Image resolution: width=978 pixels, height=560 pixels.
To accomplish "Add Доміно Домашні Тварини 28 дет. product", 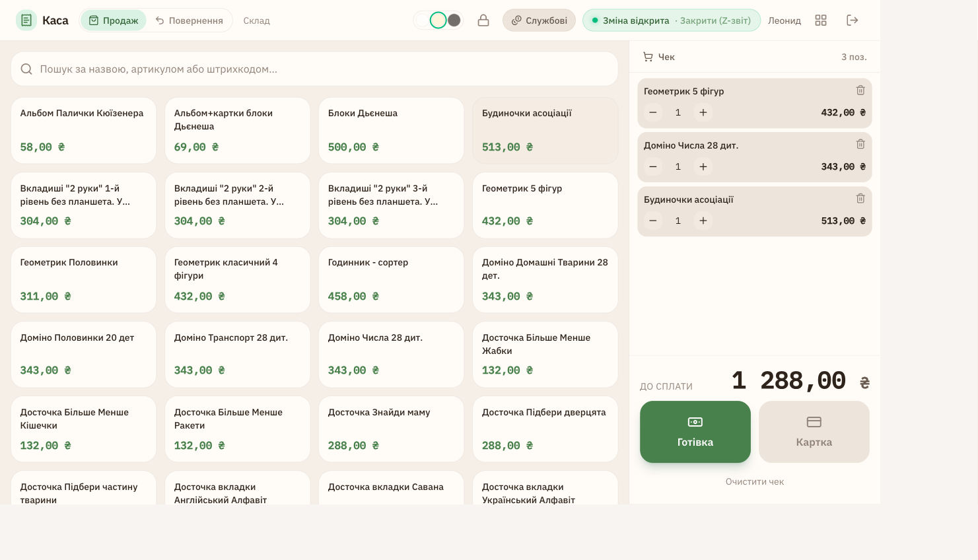I will point(545,280).
